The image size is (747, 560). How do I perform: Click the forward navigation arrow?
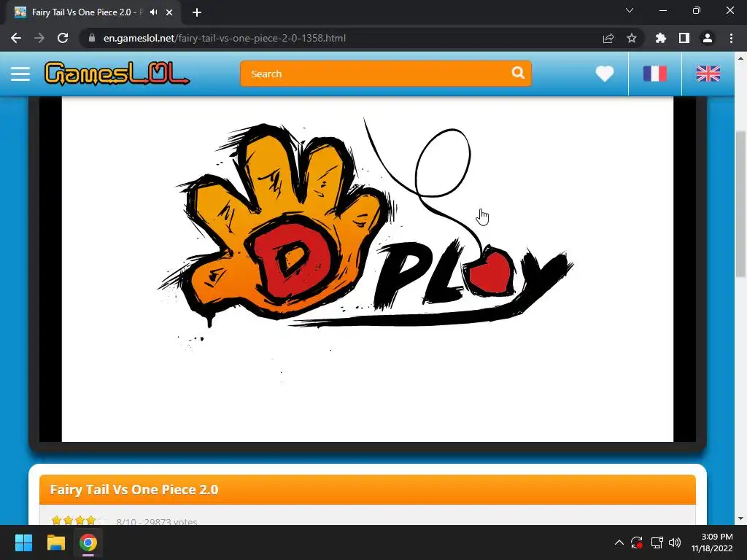(x=39, y=38)
